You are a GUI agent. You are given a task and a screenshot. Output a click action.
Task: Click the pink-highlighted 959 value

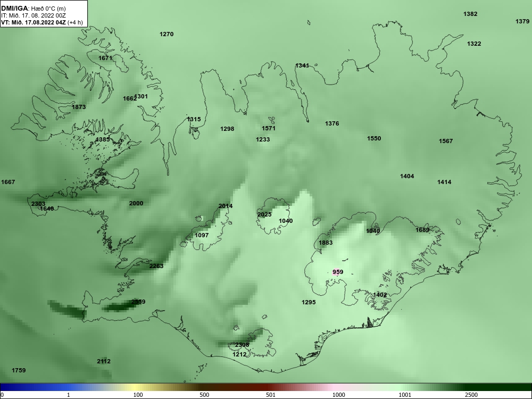tap(338, 272)
